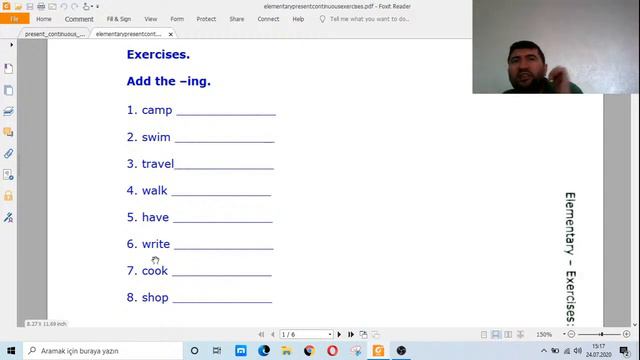The width and height of the screenshot is (640, 360).
Task: Open the Security lock panel icon
Action: tap(8, 196)
